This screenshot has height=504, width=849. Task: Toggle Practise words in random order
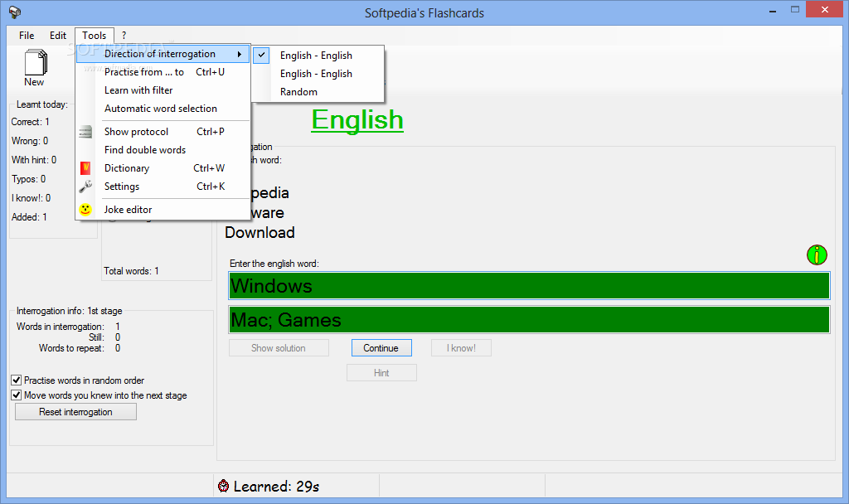[x=17, y=380]
